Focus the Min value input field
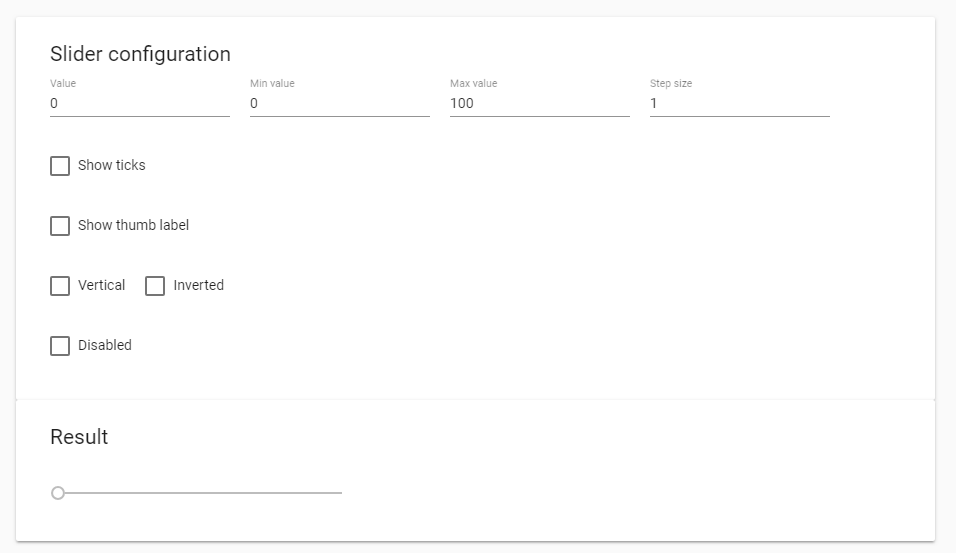 click(x=339, y=103)
